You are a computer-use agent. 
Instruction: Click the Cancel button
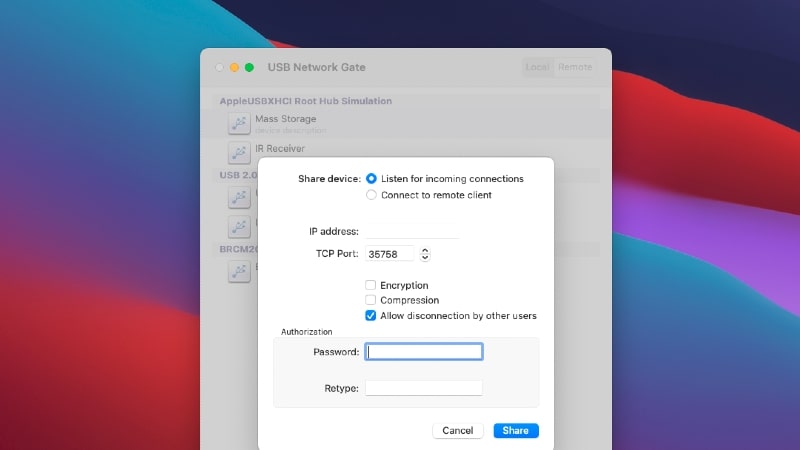coord(458,431)
